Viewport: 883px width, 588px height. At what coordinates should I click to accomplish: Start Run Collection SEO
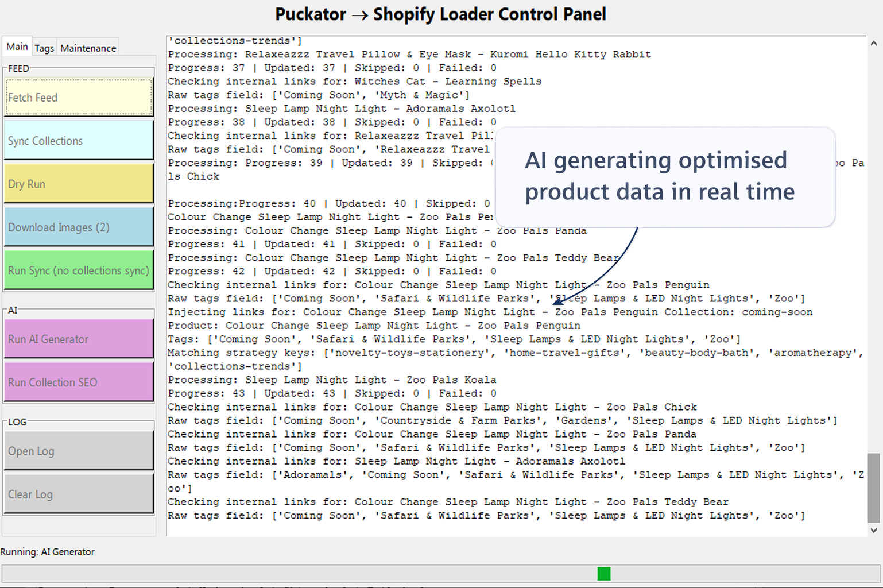(x=79, y=382)
